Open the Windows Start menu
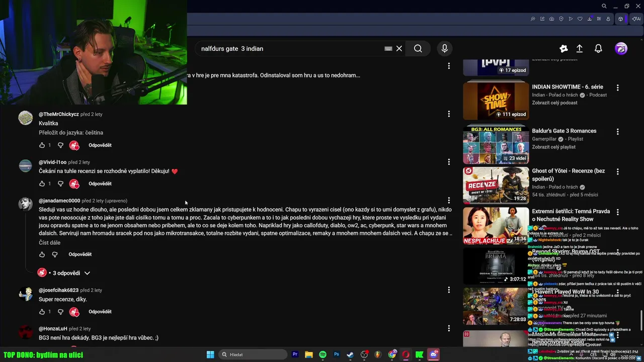 coord(210,354)
